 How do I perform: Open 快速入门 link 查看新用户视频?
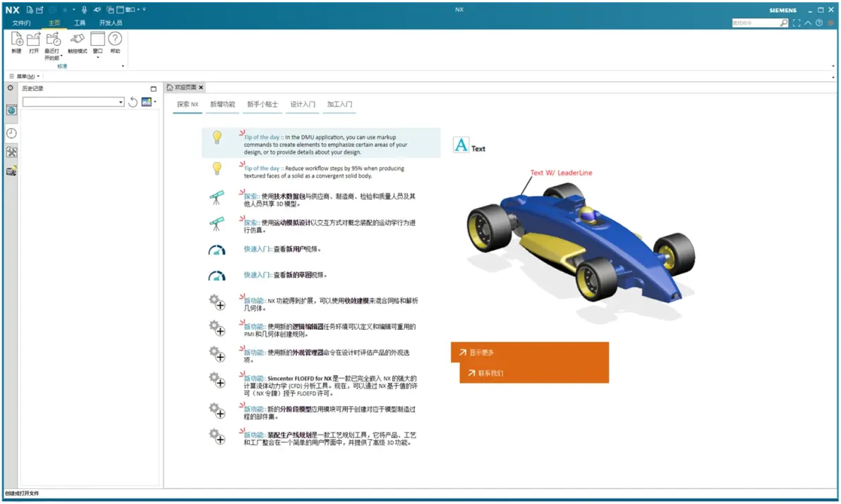tap(283, 249)
